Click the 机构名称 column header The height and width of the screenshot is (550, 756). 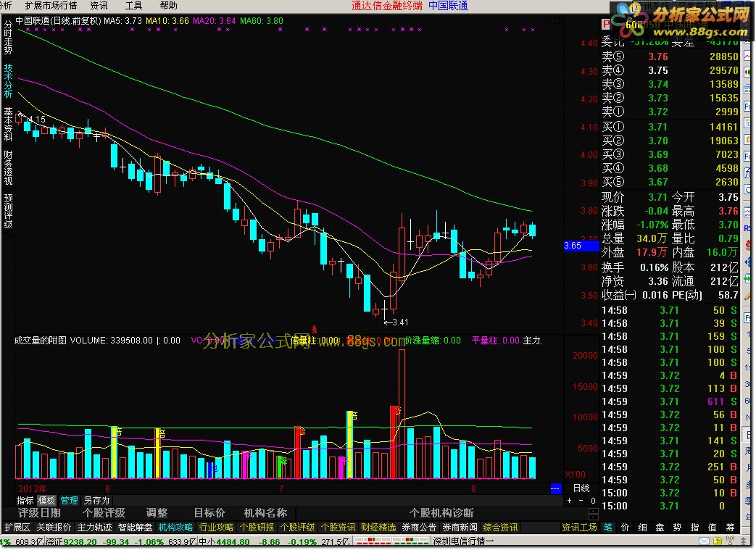click(x=265, y=513)
